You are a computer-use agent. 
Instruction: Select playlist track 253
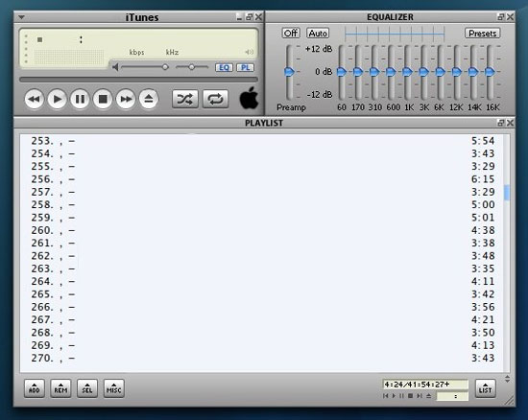263,141
